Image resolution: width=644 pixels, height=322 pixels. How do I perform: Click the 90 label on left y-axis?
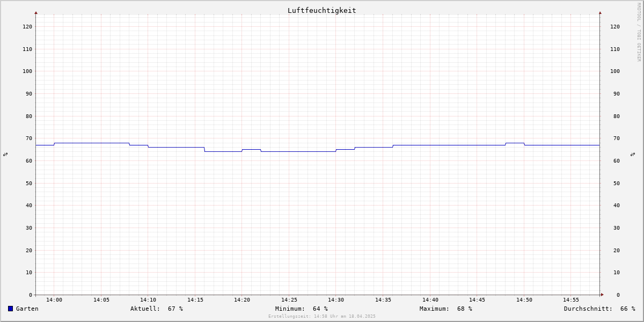29,93
